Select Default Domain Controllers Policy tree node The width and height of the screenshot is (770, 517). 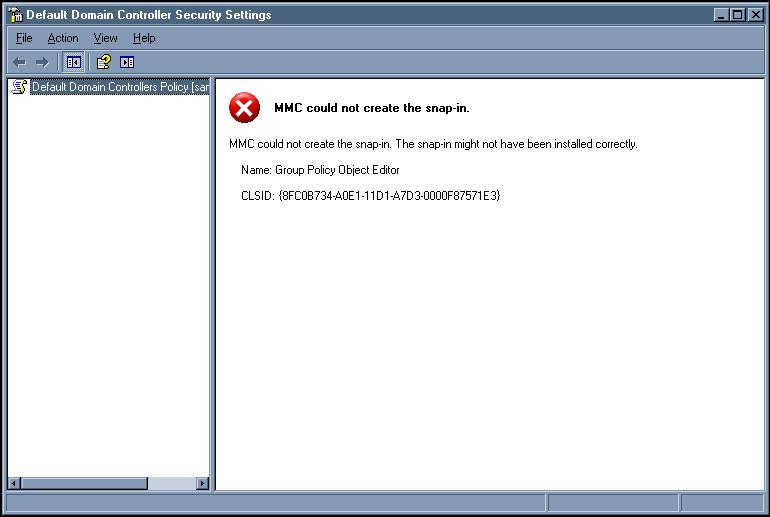coord(120,87)
